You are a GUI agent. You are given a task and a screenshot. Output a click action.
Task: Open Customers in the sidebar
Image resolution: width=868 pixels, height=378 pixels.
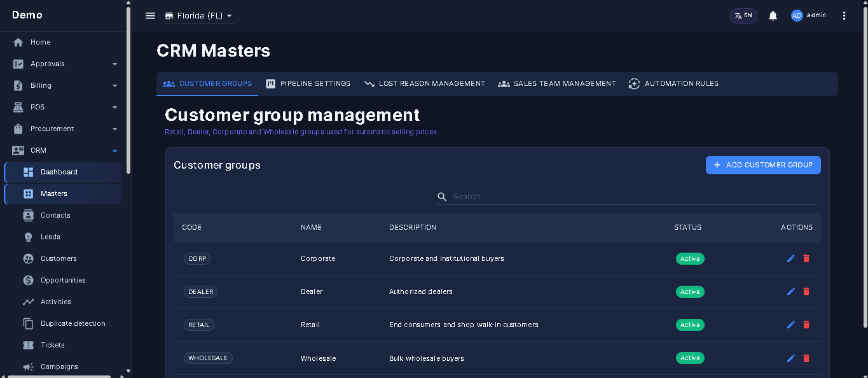[63, 258]
